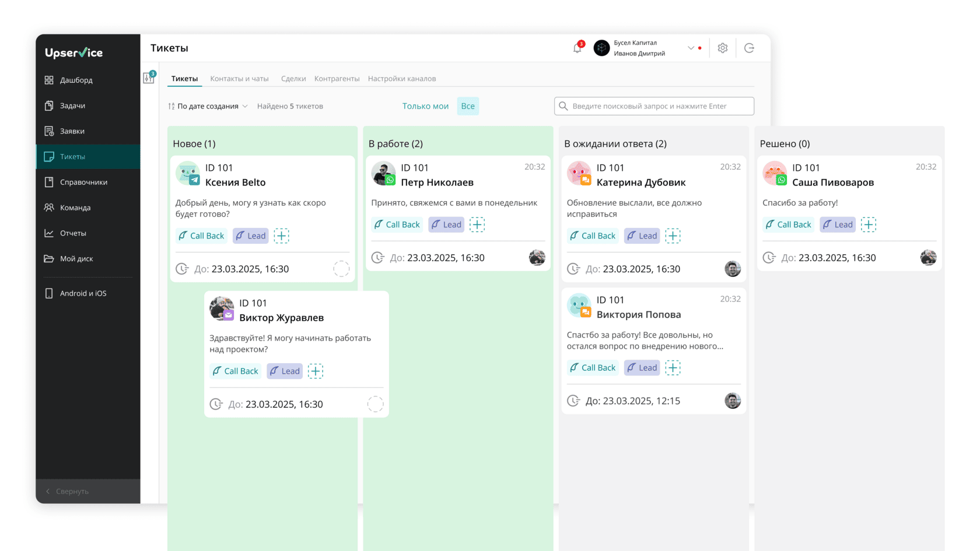Image resolution: width=980 pixels, height=551 pixels.
Task: Switch to the Контрагенты tab
Action: click(x=337, y=79)
